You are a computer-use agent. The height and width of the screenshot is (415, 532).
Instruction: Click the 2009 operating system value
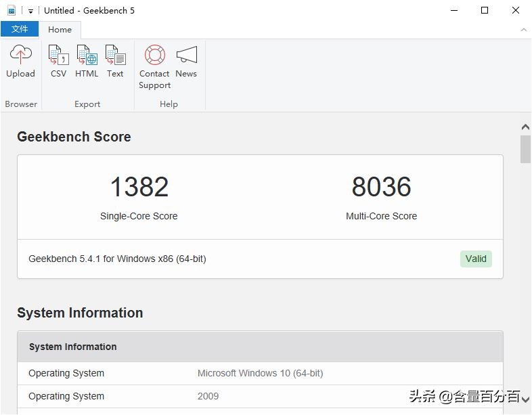click(x=208, y=396)
